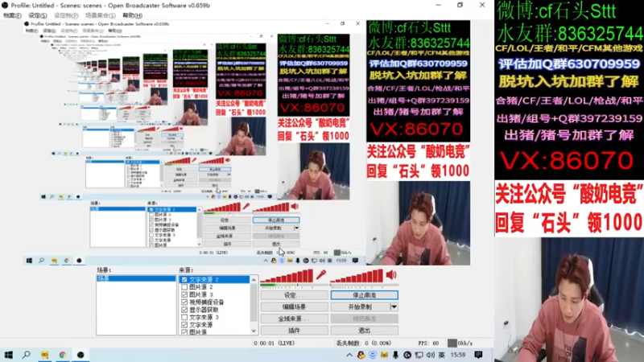Click the 退出 exit button
The width and height of the screenshot is (644, 362).
365,331
